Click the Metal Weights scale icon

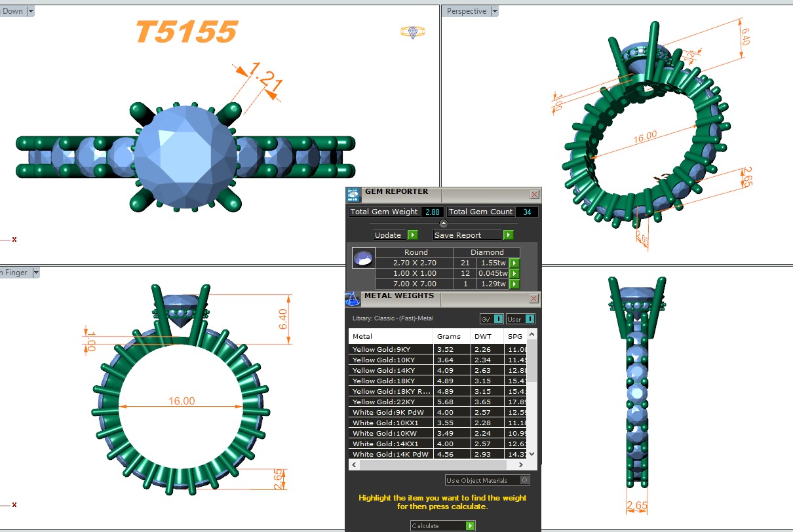(353, 299)
